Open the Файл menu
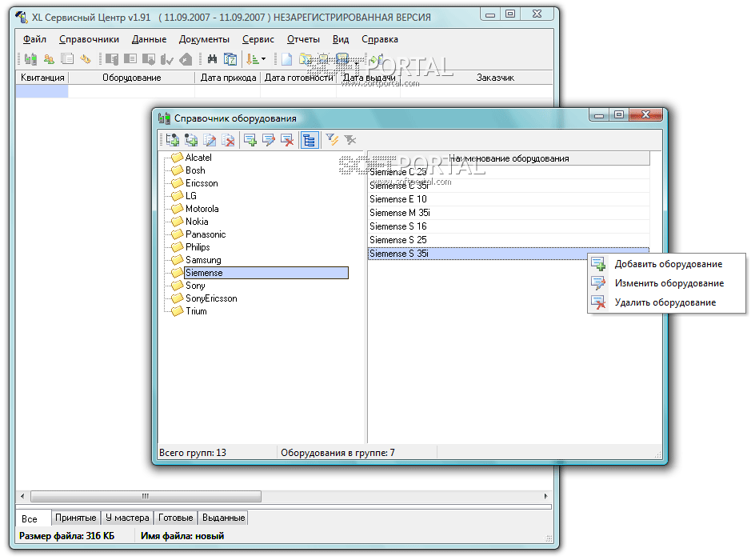 click(x=34, y=39)
